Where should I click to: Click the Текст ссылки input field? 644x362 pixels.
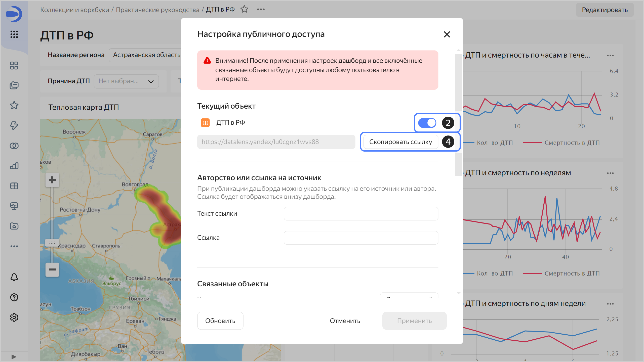click(361, 214)
